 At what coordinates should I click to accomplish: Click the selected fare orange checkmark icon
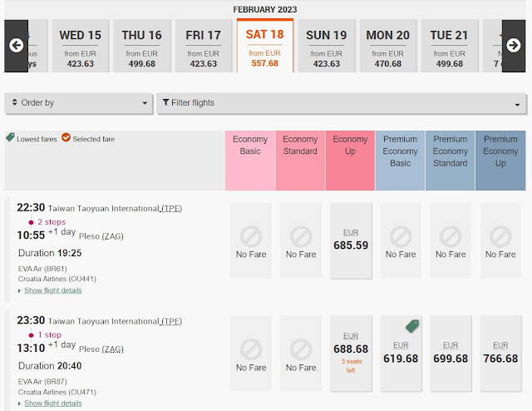[66, 137]
